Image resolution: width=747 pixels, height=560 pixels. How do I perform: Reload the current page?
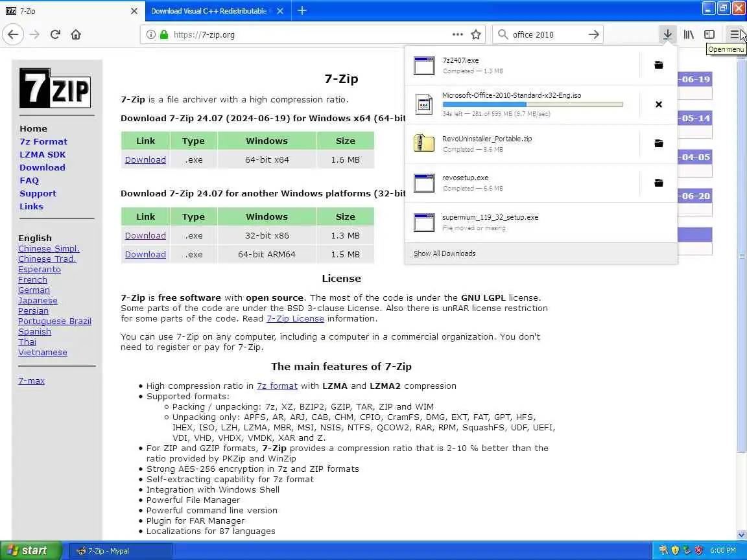55,34
